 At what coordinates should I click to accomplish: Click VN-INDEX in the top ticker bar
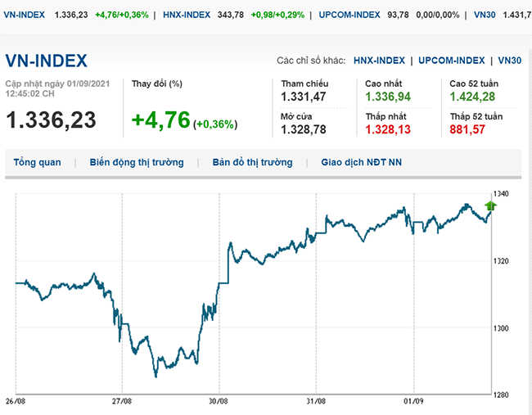click(x=26, y=15)
